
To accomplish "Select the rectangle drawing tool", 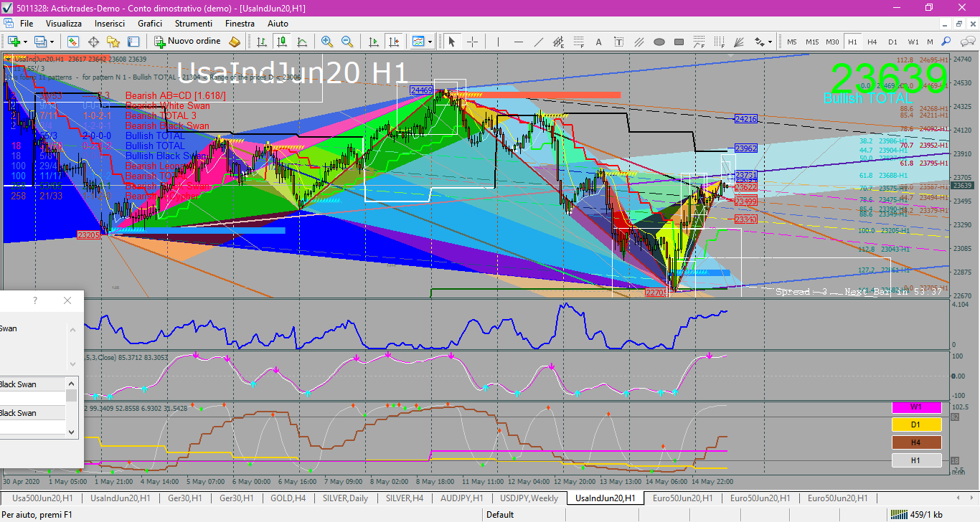I will (679, 42).
